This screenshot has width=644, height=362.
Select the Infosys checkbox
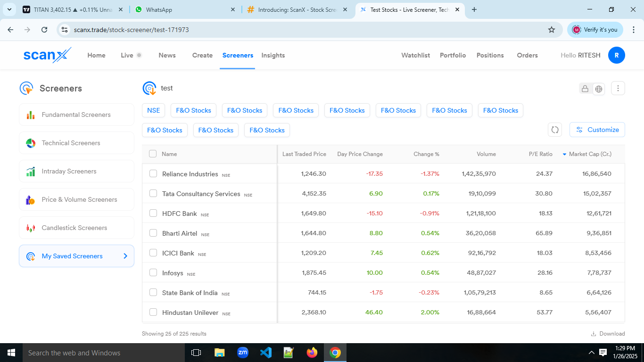point(153,272)
